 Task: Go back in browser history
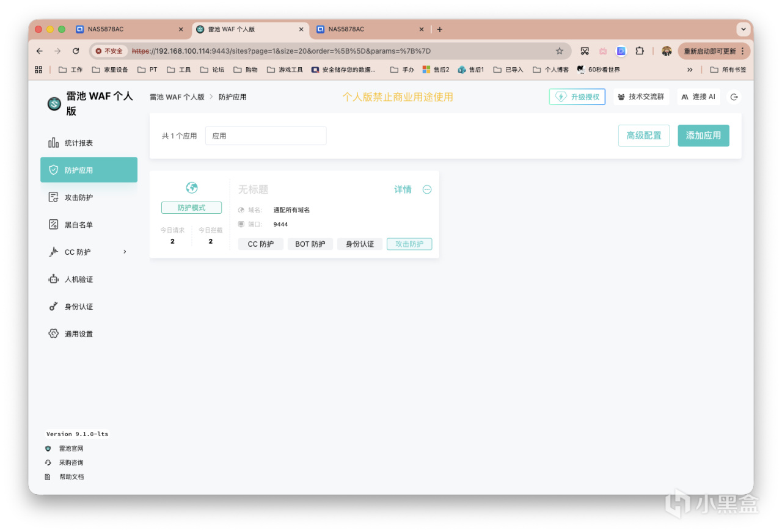click(40, 51)
